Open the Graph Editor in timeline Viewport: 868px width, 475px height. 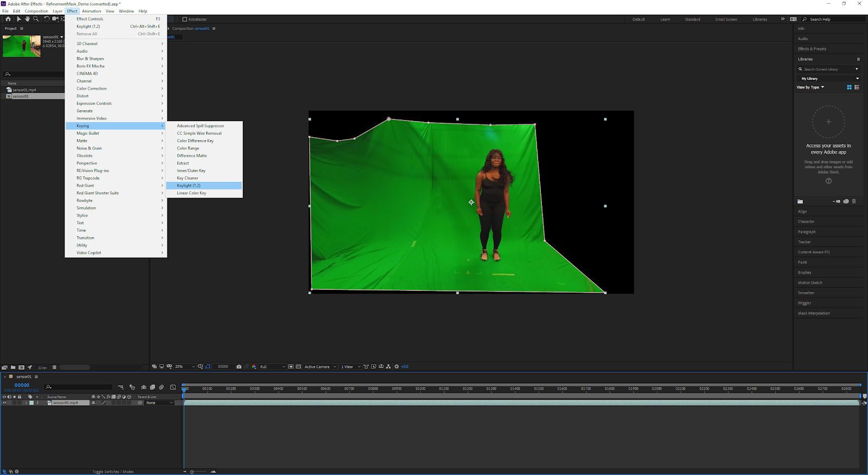coord(173,387)
